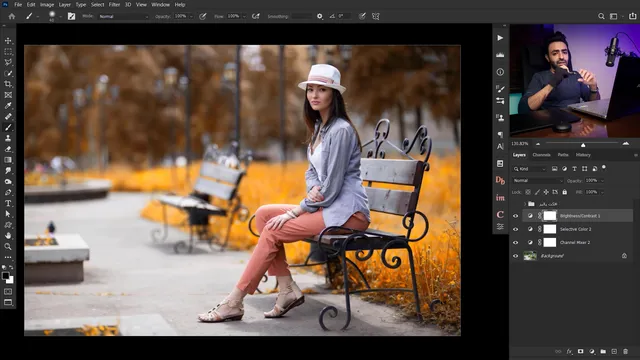The image size is (640, 360).
Task: Select the Gradient tool
Action: [x=8, y=160]
